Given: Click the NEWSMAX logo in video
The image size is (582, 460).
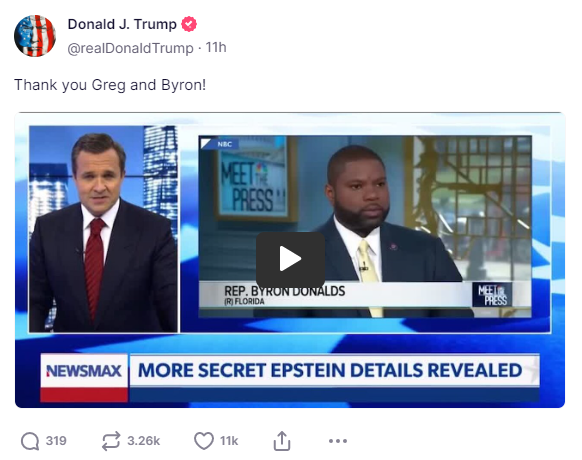Looking at the screenshot, I should click(84, 371).
